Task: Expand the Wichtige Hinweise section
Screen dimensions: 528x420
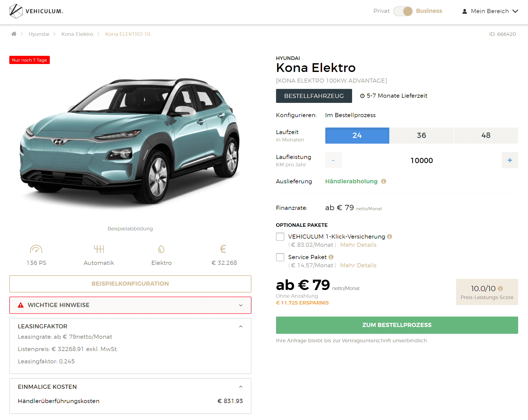Action: point(130,305)
